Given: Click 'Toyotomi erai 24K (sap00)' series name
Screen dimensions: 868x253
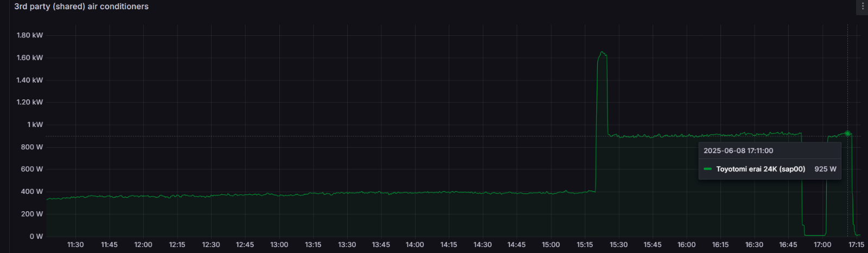Looking at the screenshot, I should click(761, 169).
